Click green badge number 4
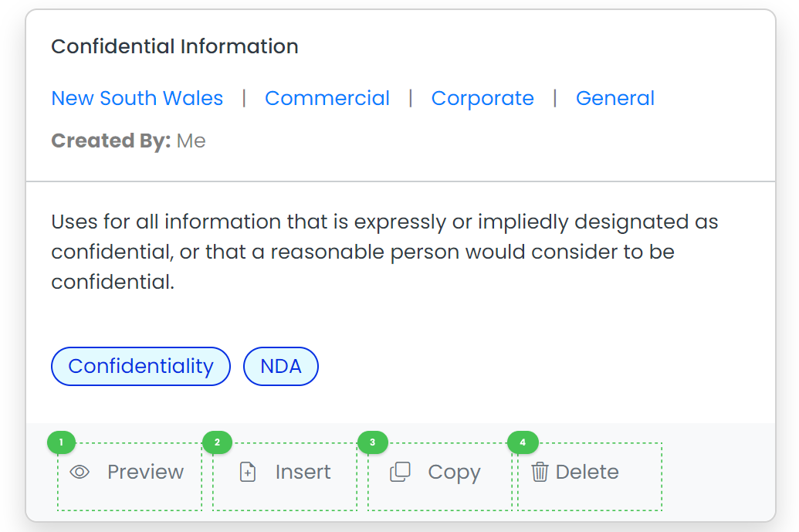Viewport: 799px width, 532px height. [x=523, y=442]
